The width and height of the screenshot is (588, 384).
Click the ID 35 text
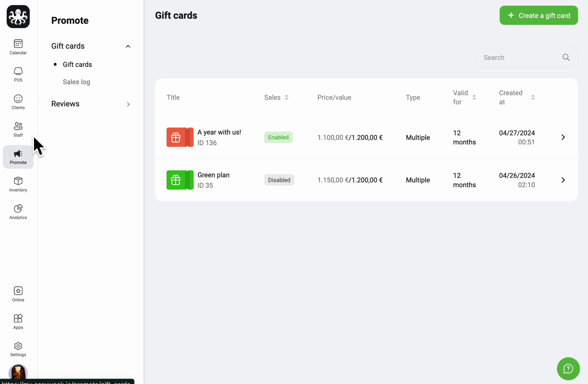tap(205, 185)
